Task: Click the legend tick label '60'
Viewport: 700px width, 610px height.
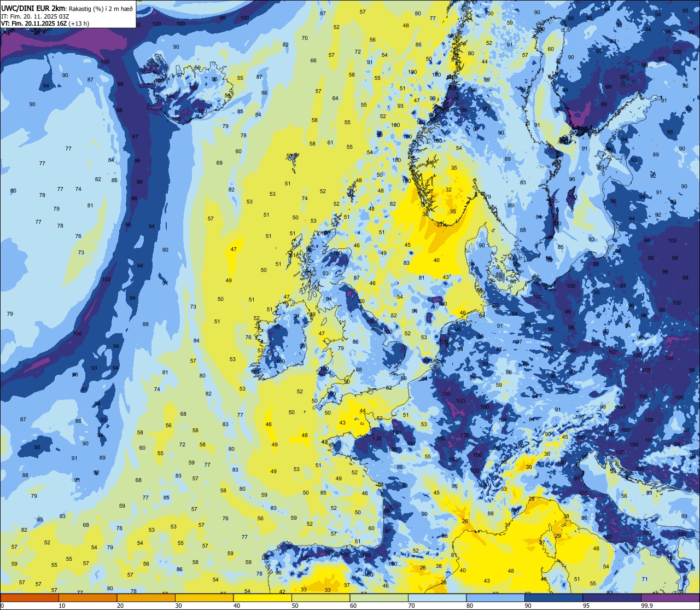Action: [x=353, y=606]
